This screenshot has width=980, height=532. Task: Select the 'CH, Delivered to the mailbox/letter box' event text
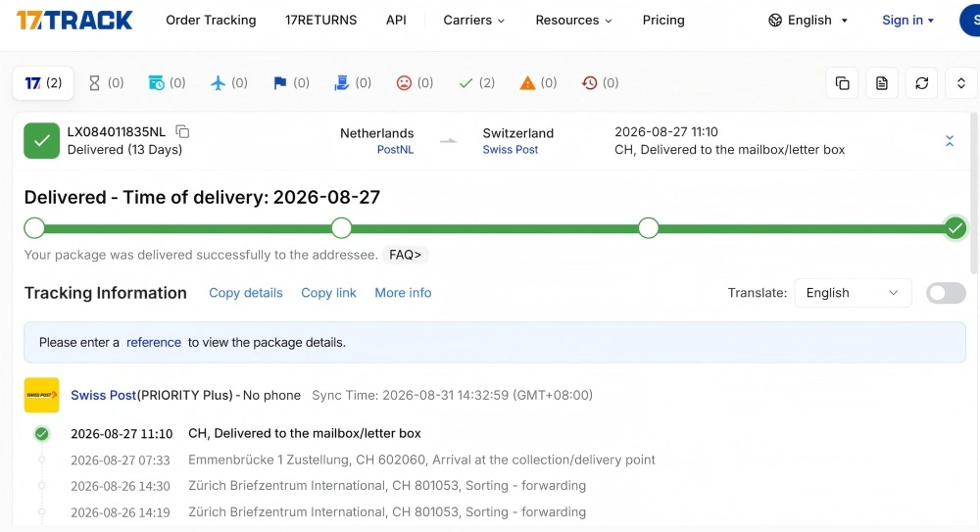click(305, 433)
